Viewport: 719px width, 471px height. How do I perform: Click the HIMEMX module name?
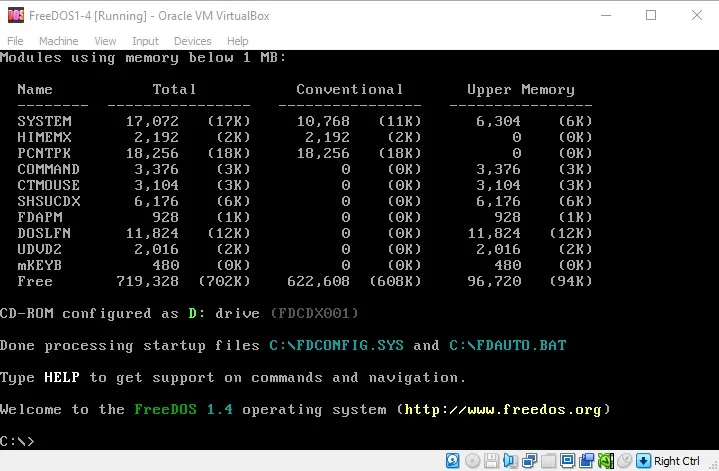coord(44,137)
